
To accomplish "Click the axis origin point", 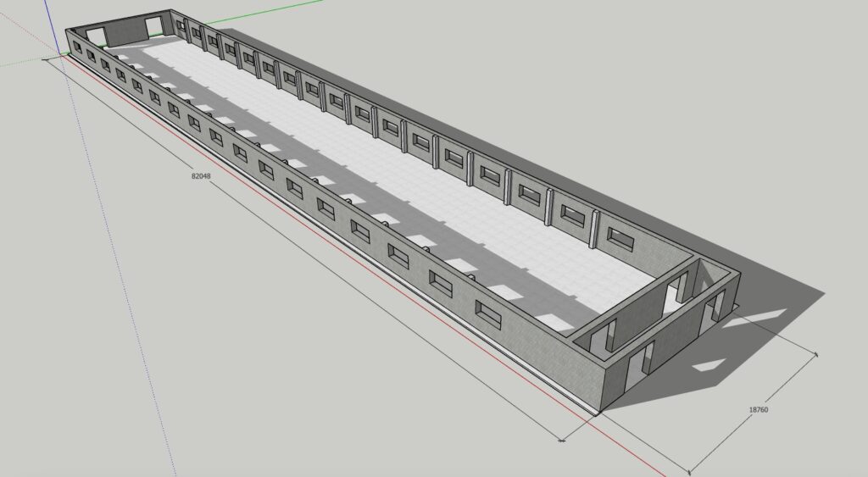I will tap(47, 60).
